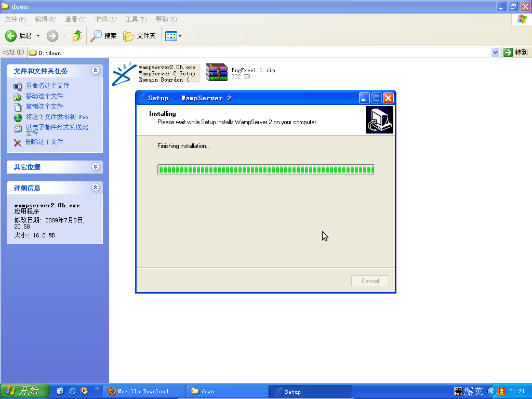Click the forward navigation arrow
The image size is (532, 399).
(52, 36)
